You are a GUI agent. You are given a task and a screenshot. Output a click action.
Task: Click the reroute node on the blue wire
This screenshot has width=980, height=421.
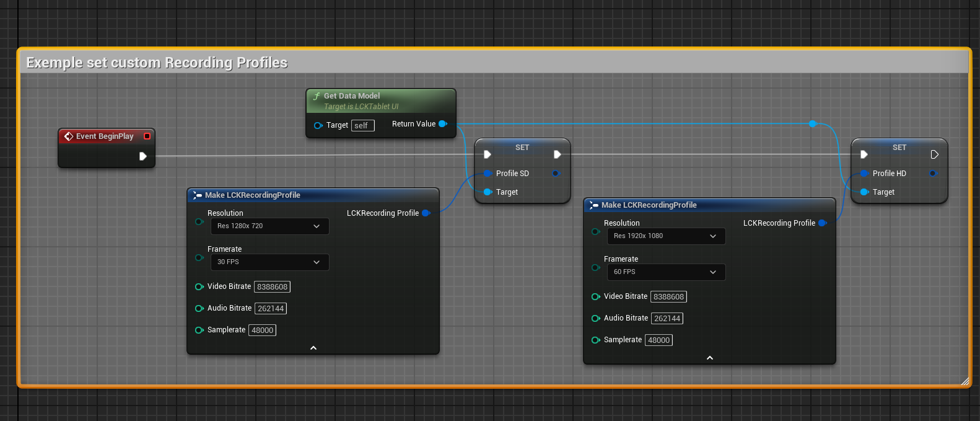click(x=813, y=124)
